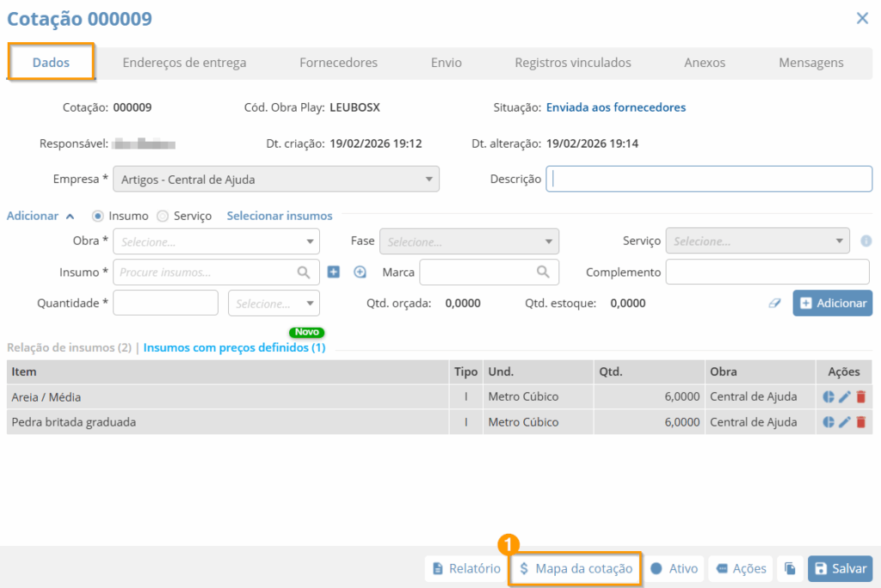Edit the Pedra britada graduada row
881x588 pixels.
(845, 422)
